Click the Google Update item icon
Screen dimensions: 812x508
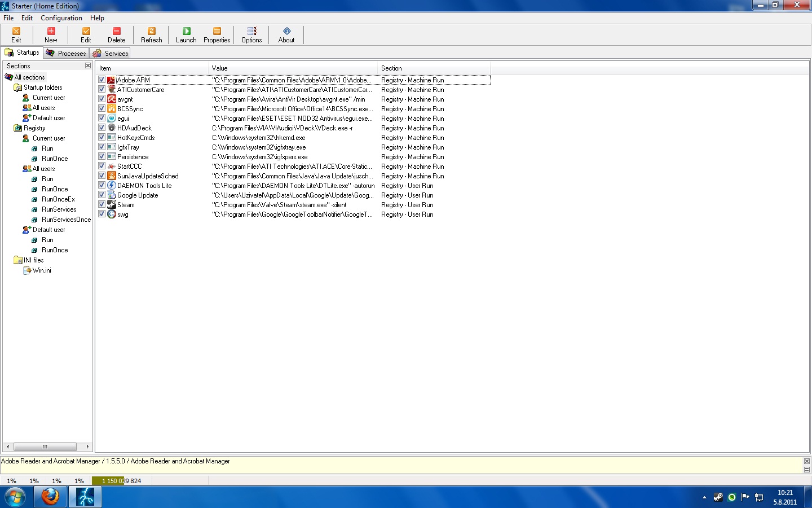pyautogui.click(x=112, y=195)
